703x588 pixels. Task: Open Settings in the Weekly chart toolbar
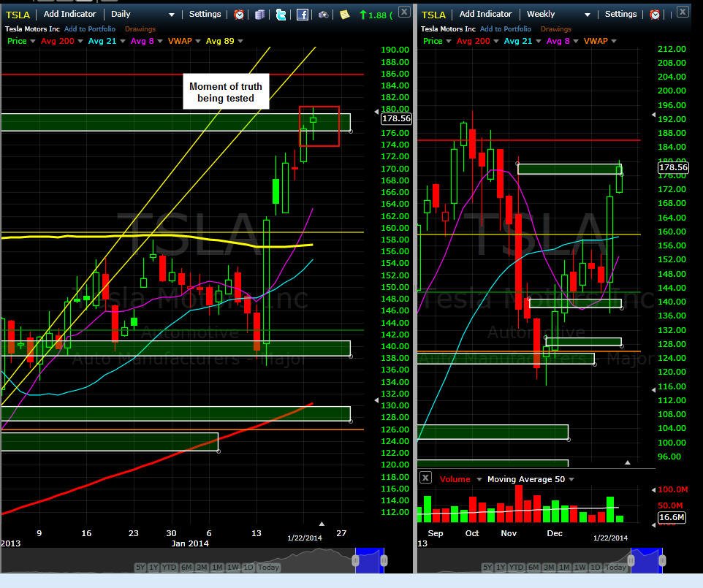[620, 15]
